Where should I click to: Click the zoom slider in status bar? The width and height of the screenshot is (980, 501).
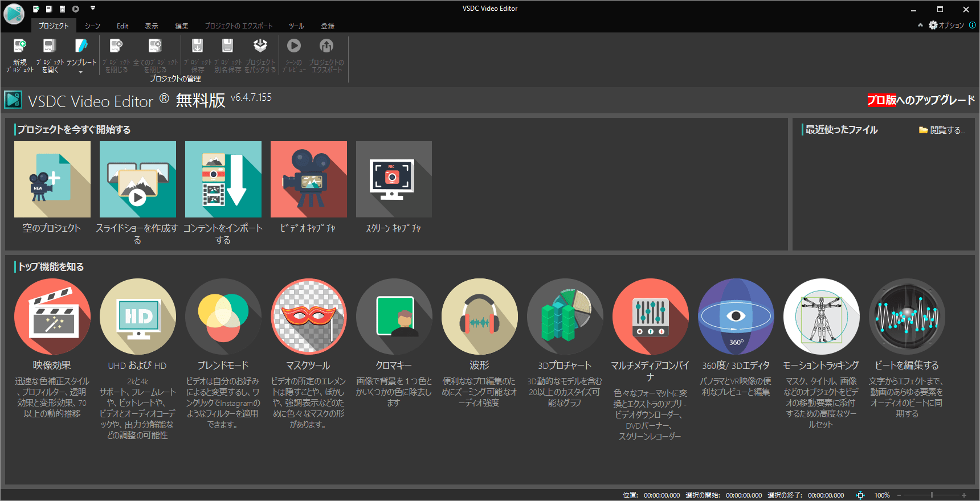tap(932, 495)
